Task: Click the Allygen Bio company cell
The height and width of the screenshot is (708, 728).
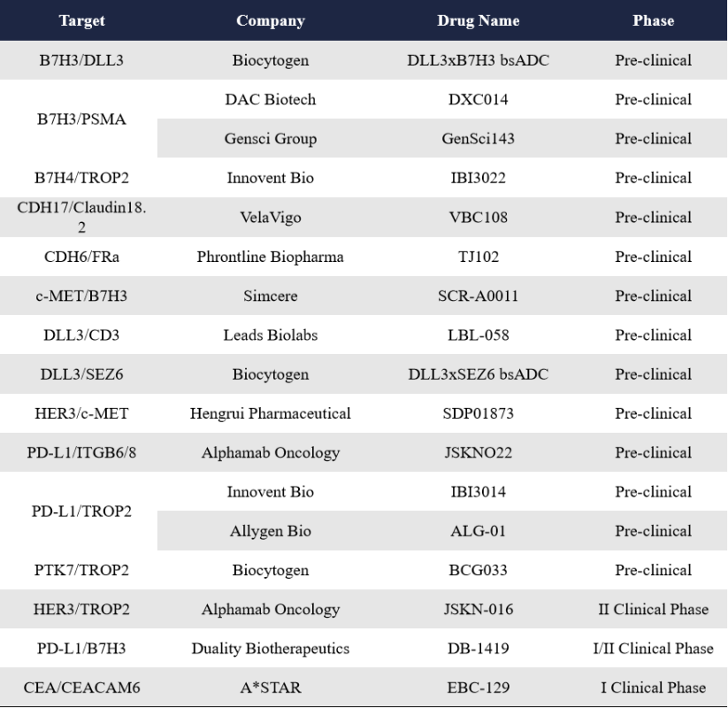Action: (270, 531)
